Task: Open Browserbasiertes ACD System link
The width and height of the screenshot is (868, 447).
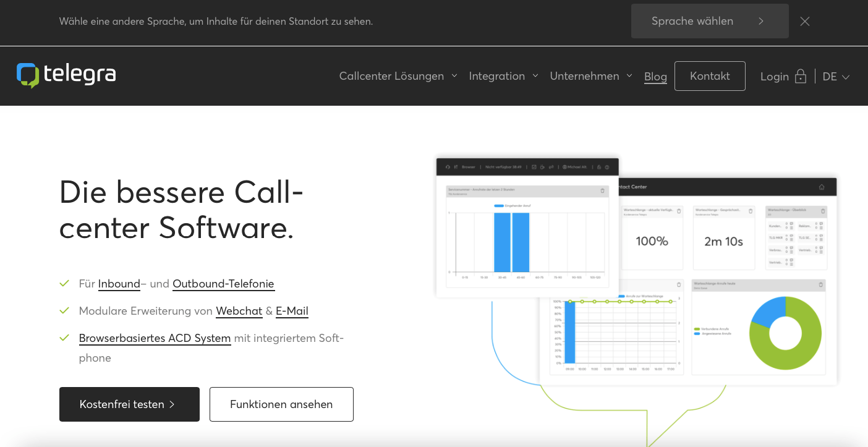Action: [155, 338]
